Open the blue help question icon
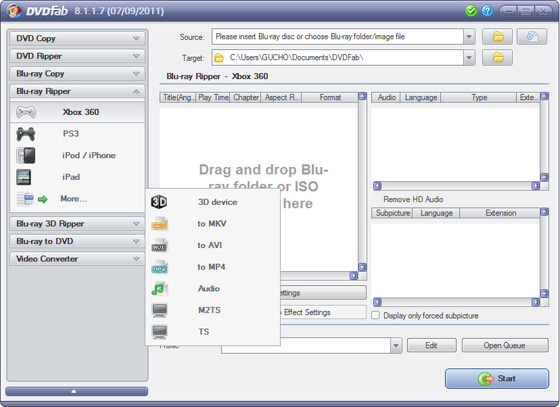Screen dimensions: 560x407 coord(487,11)
